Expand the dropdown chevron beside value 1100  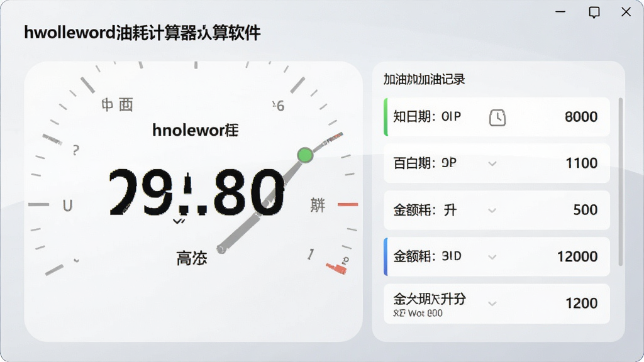492,164
